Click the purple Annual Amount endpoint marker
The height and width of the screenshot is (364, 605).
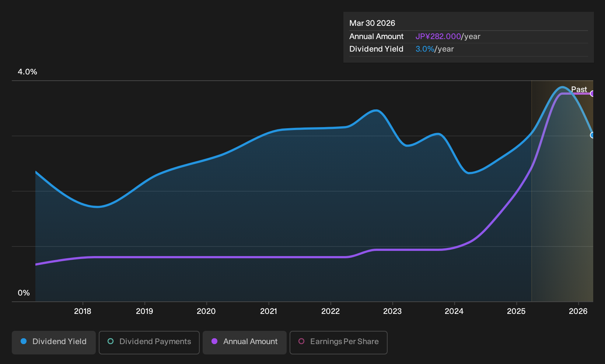coord(592,94)
